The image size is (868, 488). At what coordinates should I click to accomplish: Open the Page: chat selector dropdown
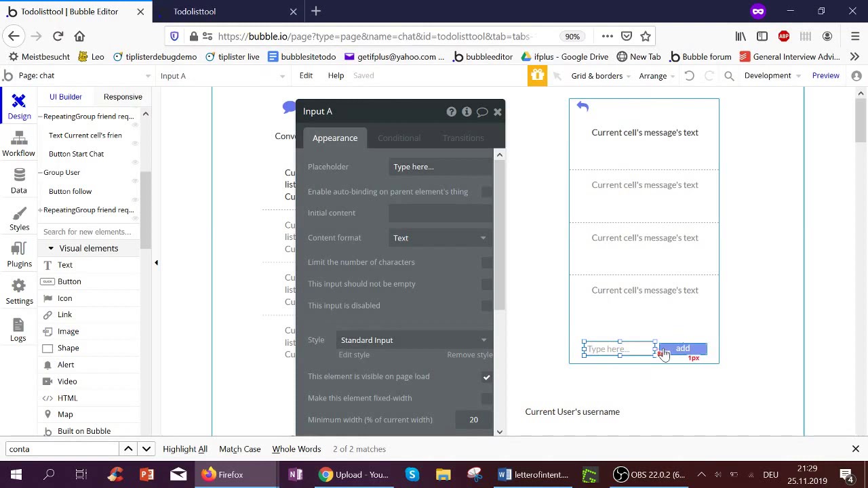(79, 76)
